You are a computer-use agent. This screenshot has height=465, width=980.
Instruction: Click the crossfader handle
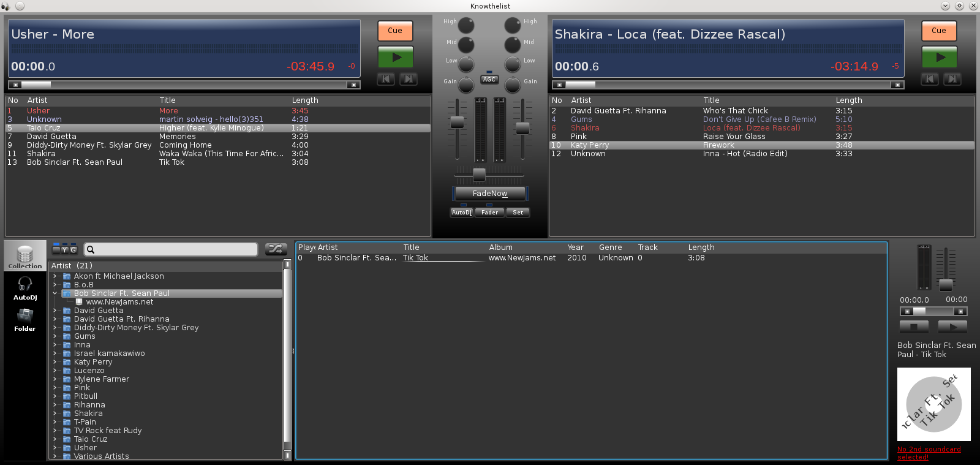pos(479,175)
